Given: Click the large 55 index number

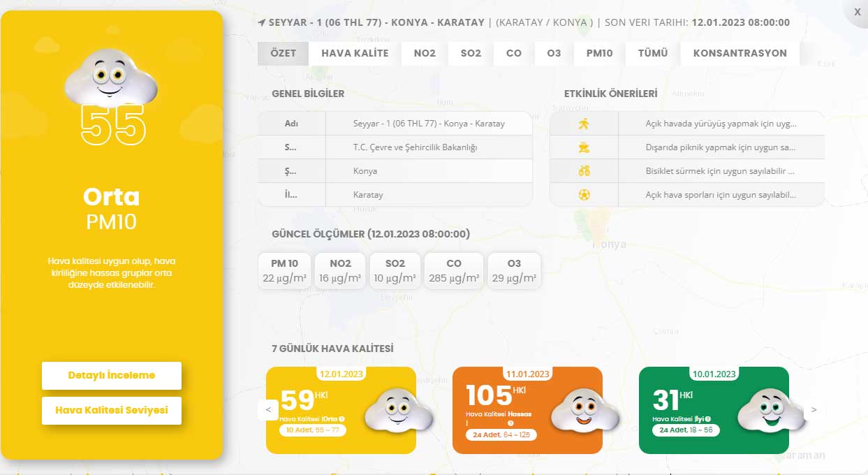Looking at the screenshot, I should pos(112,126).
